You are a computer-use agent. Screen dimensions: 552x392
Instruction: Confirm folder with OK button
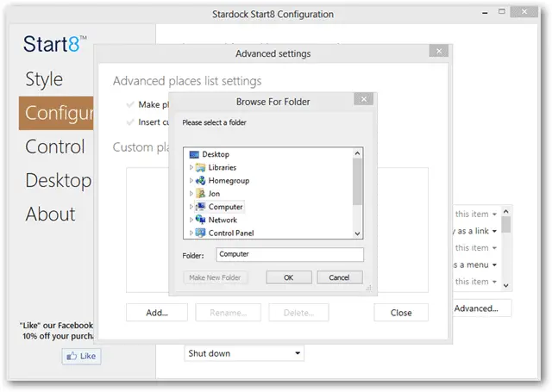(x=289, y=277)
